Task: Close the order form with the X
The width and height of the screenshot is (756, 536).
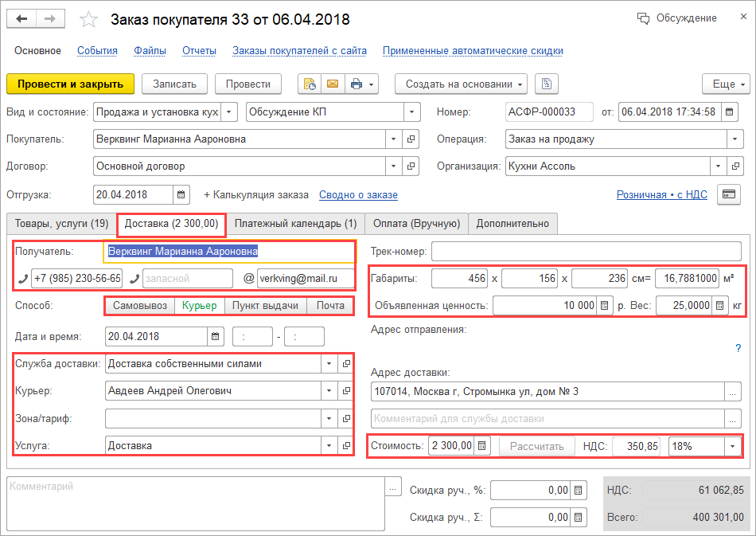Action: (743, 17)
